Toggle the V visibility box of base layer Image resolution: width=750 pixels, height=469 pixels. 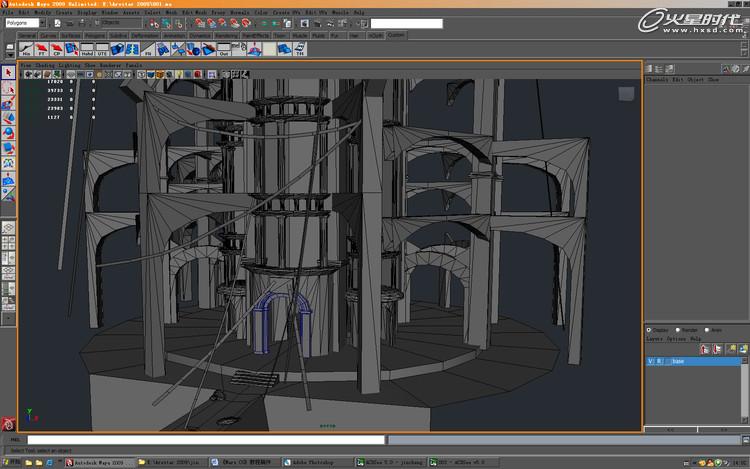click(650, 361)
